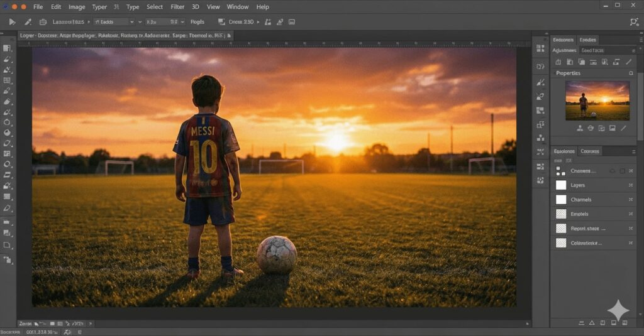Open the Window menu
644x336 pixels.
[238, 6]
